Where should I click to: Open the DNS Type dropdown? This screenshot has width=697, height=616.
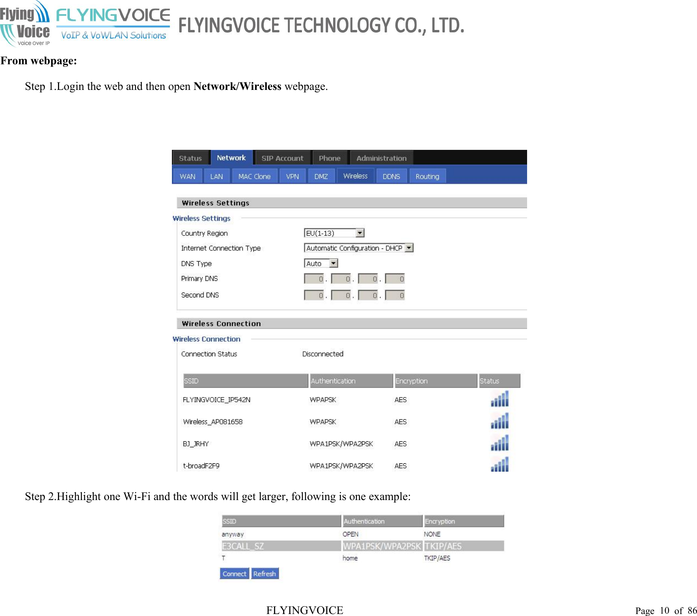point(321,263)
